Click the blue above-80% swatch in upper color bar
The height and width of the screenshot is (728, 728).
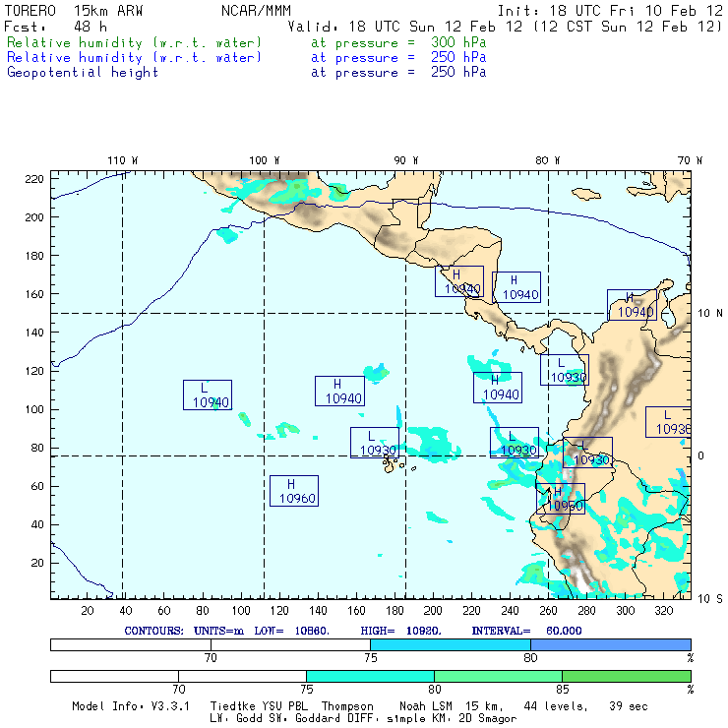[611, 644]
